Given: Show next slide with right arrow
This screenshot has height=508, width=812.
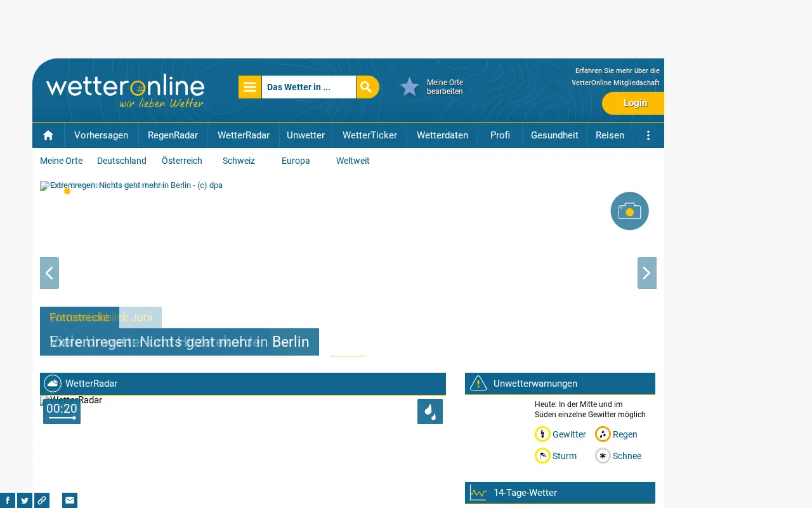Looking at the screenshot, I should pos(647,273).
